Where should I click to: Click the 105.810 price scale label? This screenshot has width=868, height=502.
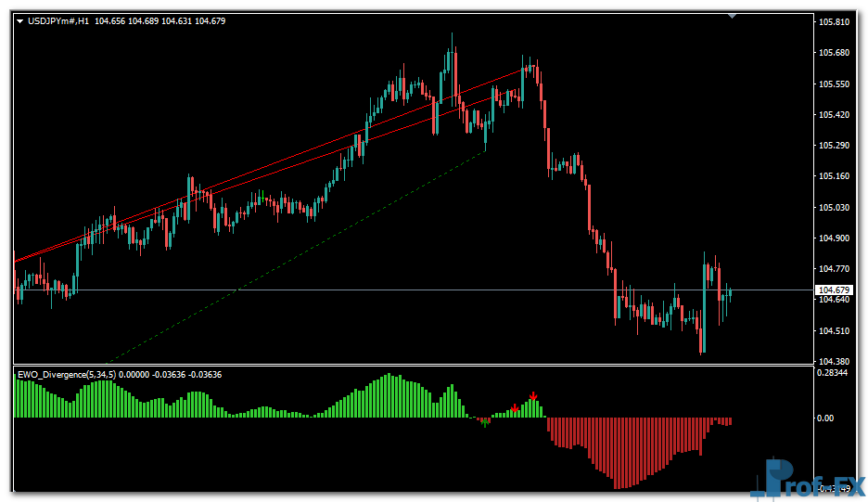(x=835, y=21)
